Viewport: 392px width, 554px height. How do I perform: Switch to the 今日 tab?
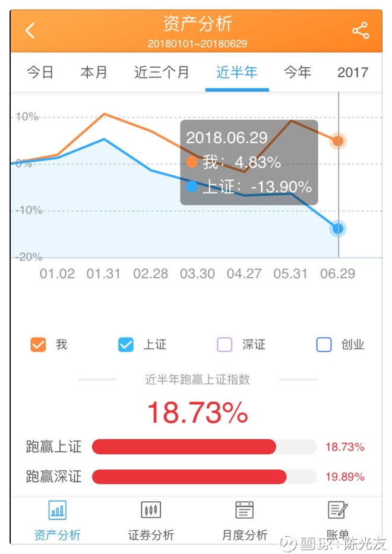pyautogui.click(x=39, y=72)
